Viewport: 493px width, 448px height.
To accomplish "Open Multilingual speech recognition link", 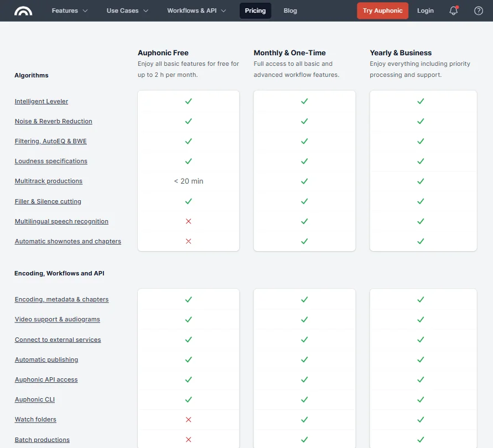I will tap(61, 221).
